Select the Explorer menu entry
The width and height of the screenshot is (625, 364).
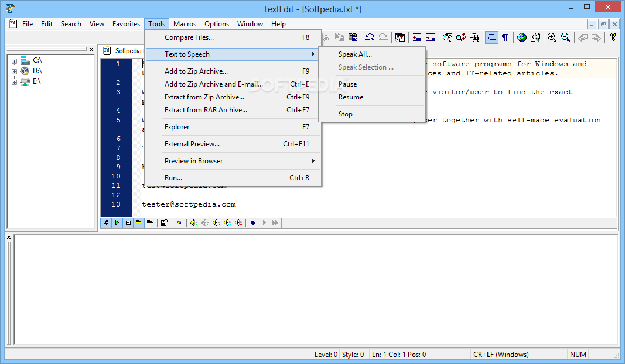tap(233, 127)
